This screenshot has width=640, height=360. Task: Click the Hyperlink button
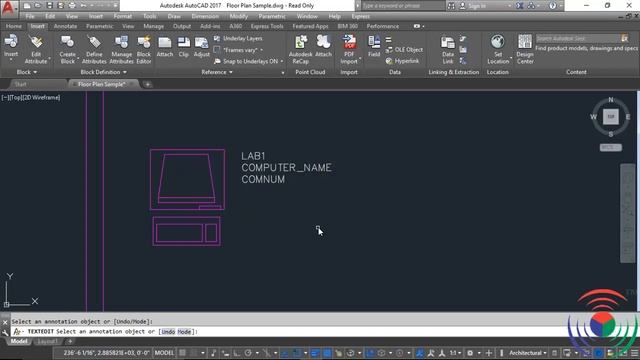[x=402, y=61]
